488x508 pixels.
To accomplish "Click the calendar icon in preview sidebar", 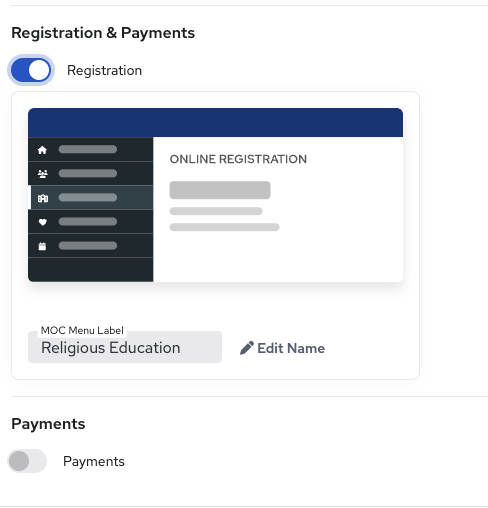I will pyautogui.click(x=42, y=246).
